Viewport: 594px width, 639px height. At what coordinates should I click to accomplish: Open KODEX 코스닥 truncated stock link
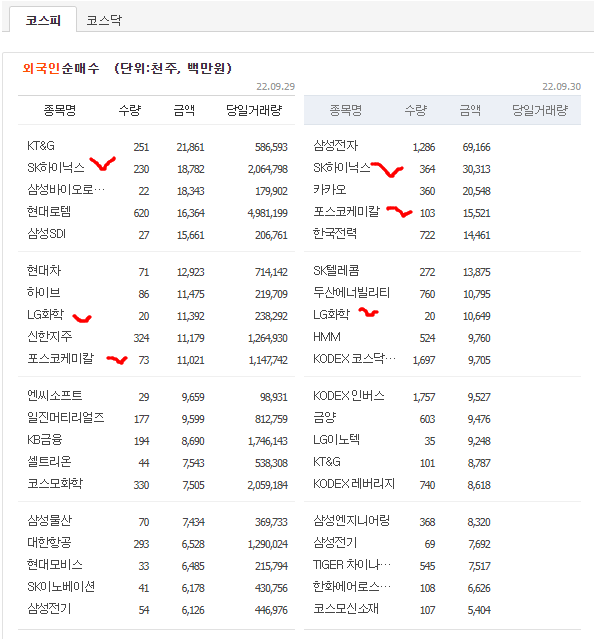coord(354,359)
